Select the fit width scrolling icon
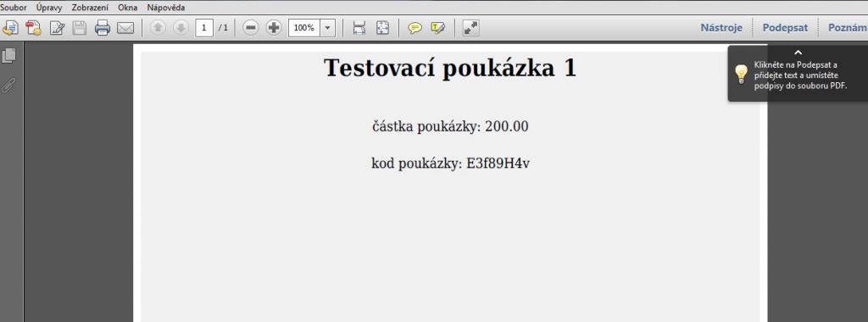868x322 pixels. point(359,28)
